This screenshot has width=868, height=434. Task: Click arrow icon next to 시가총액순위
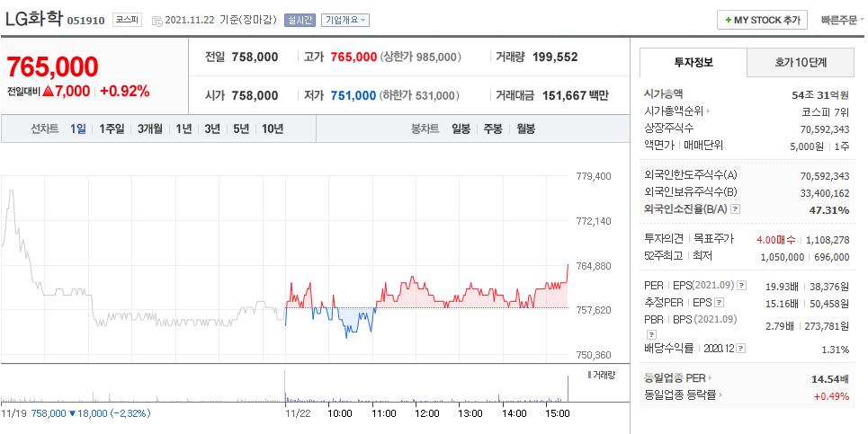[709, 111]
